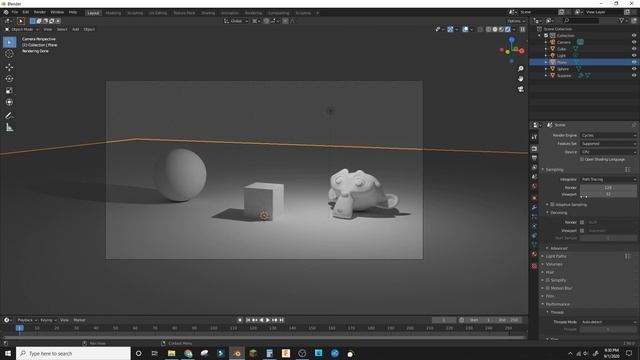Adjust the Render samples field

[608, 187]
